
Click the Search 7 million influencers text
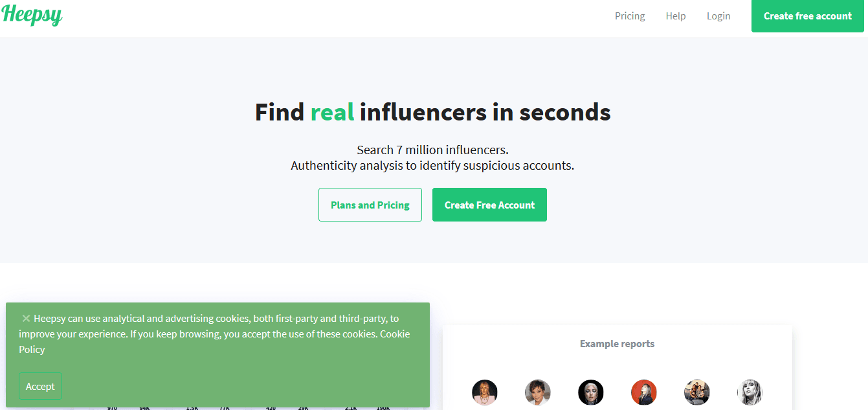[x=432, y=150]
